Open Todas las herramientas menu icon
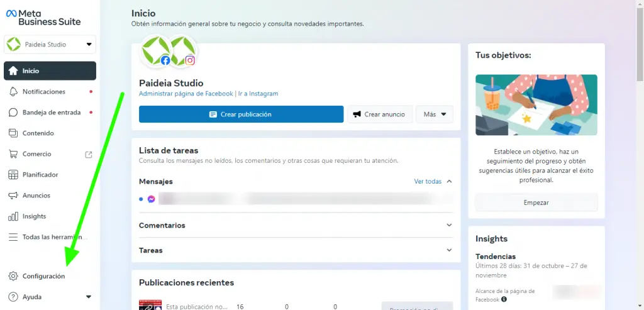 click(x=13, y=237)
